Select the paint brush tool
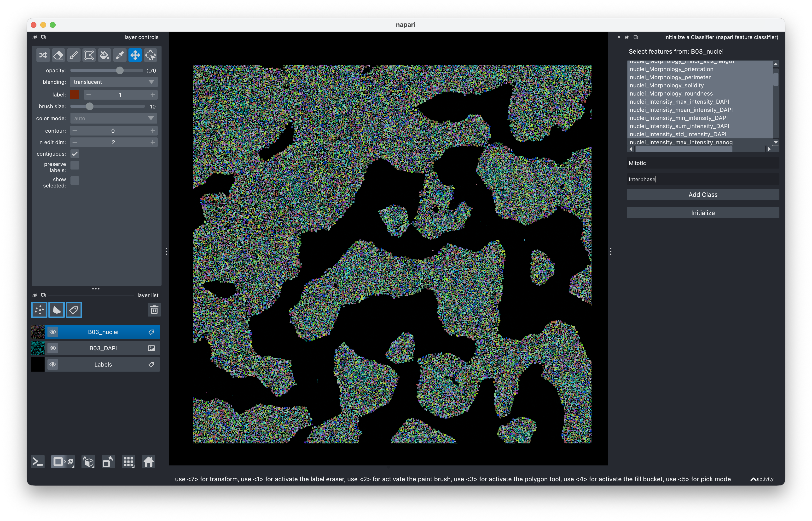 click(x=74, y=55)
